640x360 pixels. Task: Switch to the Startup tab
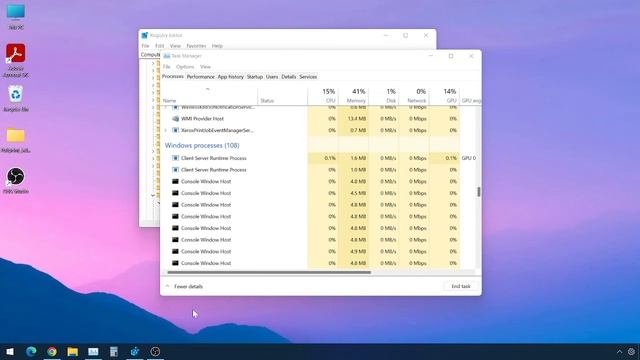(x=255, y=77)
